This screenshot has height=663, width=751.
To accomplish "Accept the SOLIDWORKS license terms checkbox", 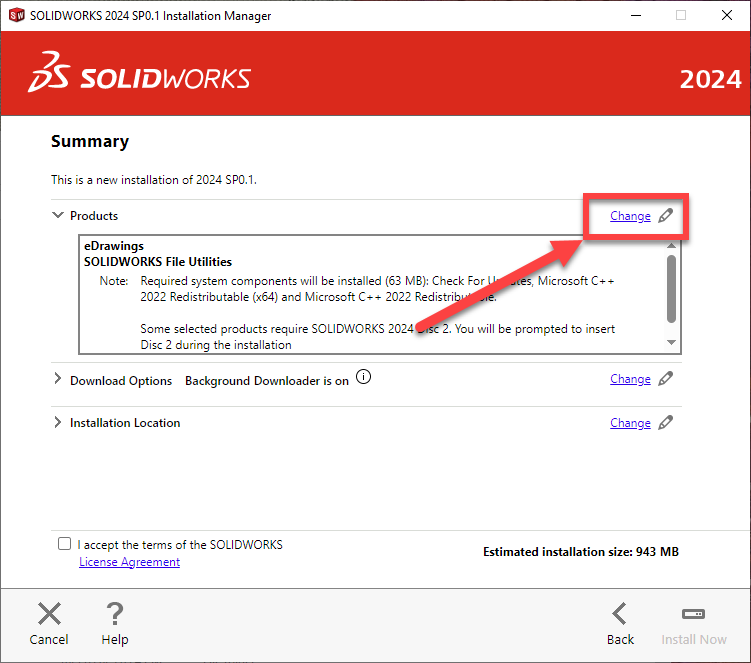I will 64,543.
